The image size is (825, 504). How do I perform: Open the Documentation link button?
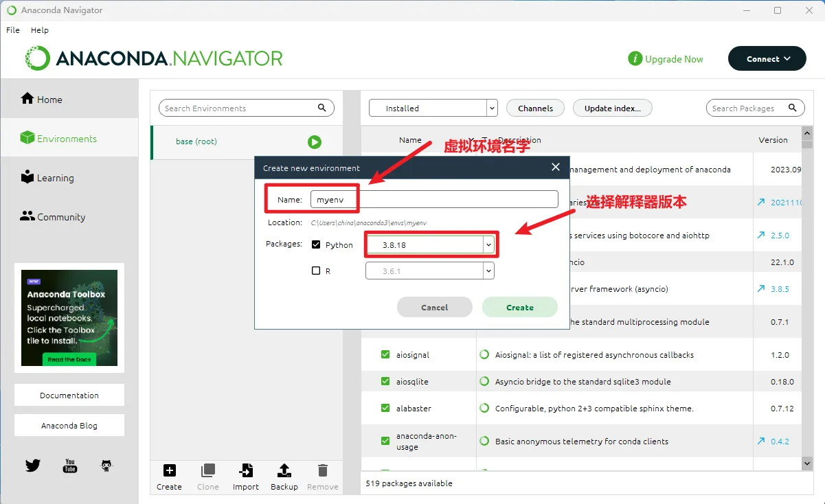click(69, 395)
